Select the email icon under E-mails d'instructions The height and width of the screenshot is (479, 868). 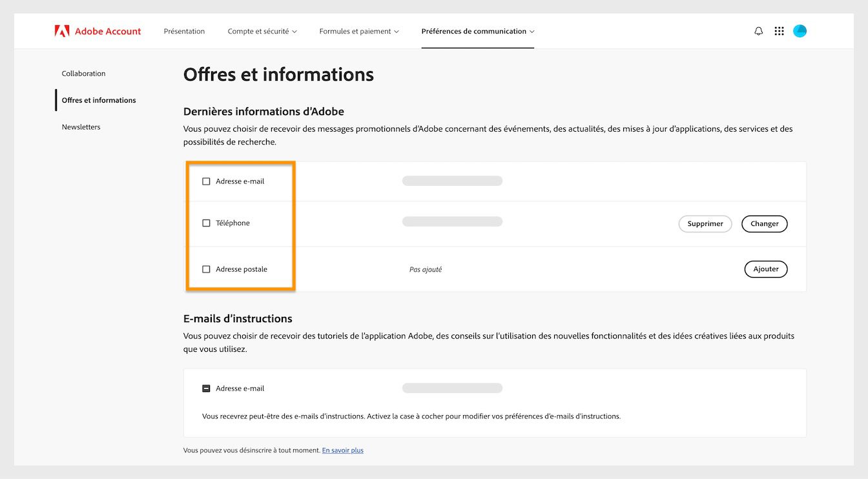[x=206, y=388]
